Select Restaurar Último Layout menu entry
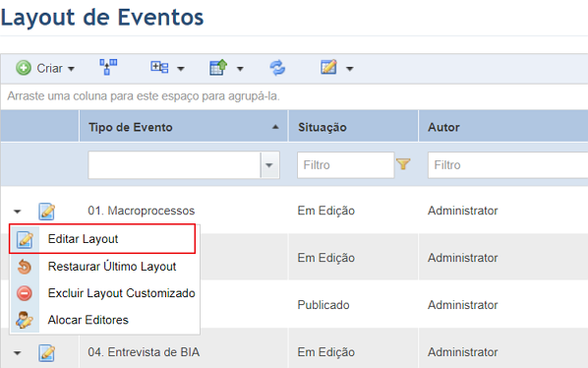The height and width of the screenshot is (368, 588). (105, 267)
